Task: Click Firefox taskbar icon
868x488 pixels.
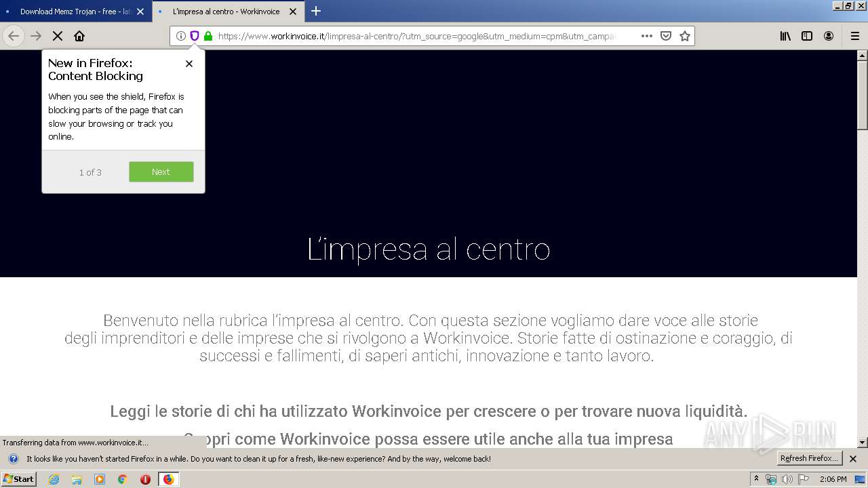Action: [x=168, y=479]
